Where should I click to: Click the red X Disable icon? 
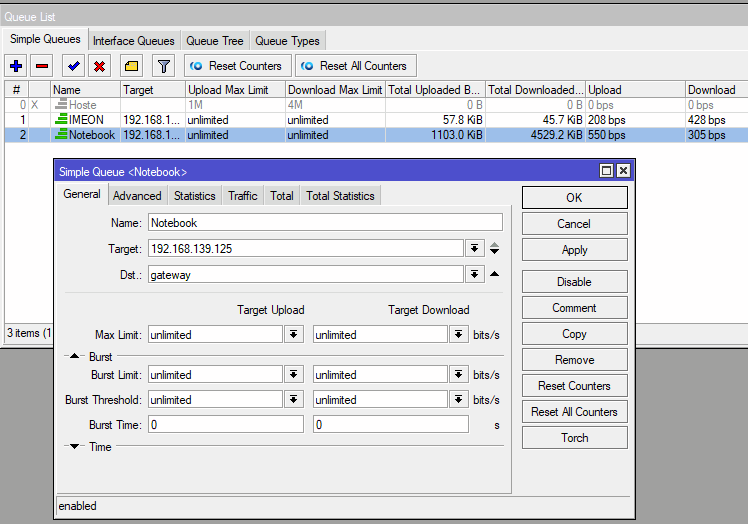[99, 66]
